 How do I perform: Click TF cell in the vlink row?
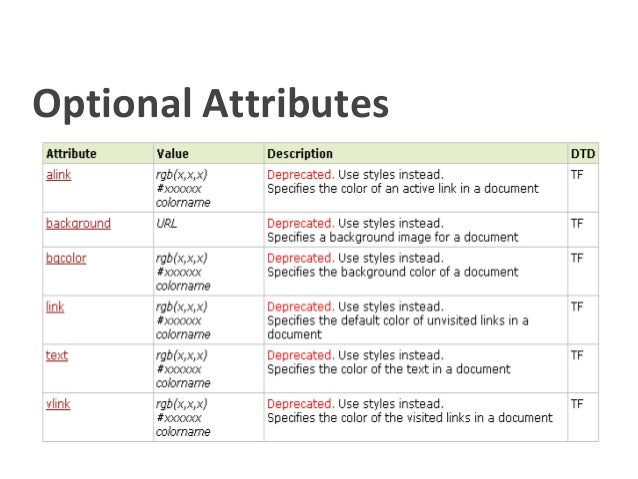577,403
